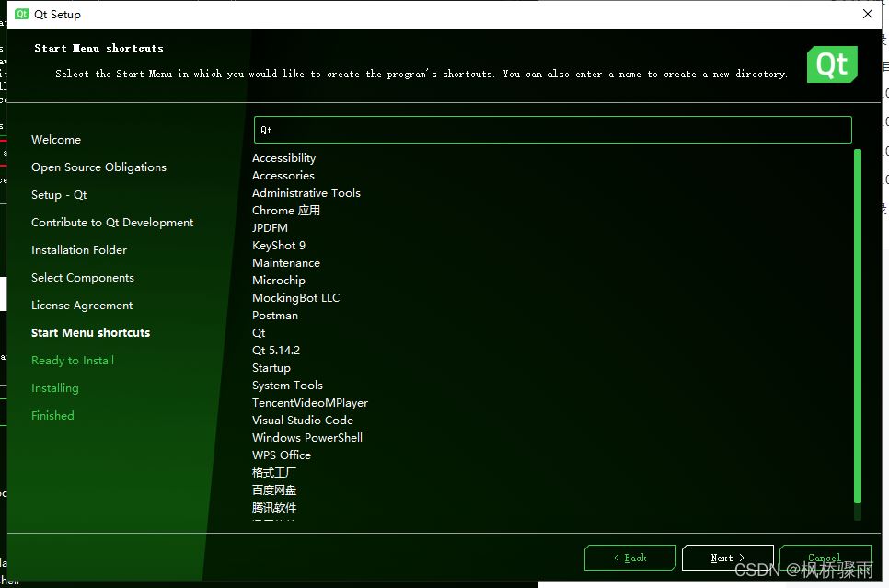Click the Qt icon in the title bar
Screen dimensions: 889x588
(x=20, y=14)
